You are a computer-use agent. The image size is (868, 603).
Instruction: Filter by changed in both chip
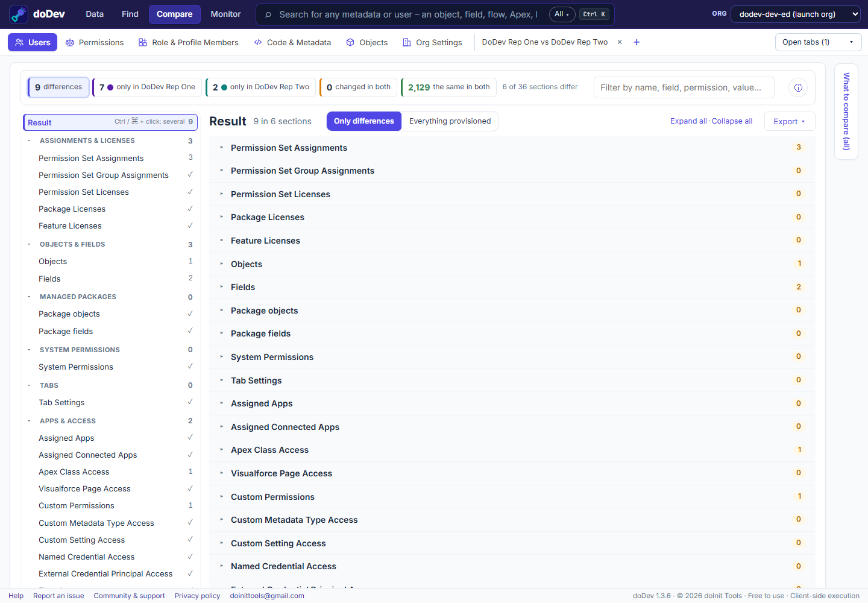(x=359, y=87)
